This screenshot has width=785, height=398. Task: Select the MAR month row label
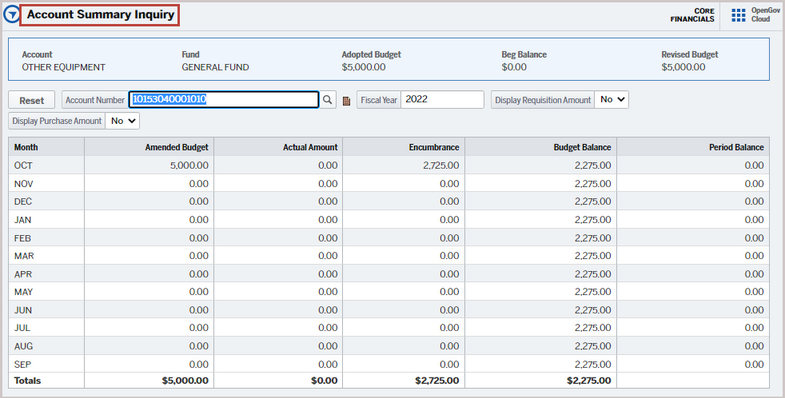[24, 256]
